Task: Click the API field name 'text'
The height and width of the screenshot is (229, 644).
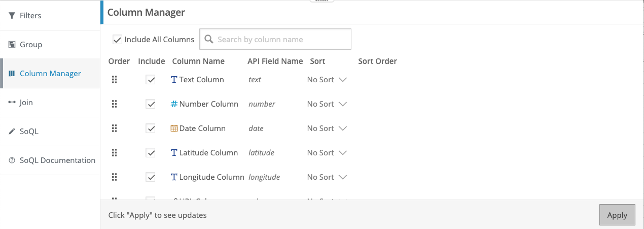Action: pos(255,80)
